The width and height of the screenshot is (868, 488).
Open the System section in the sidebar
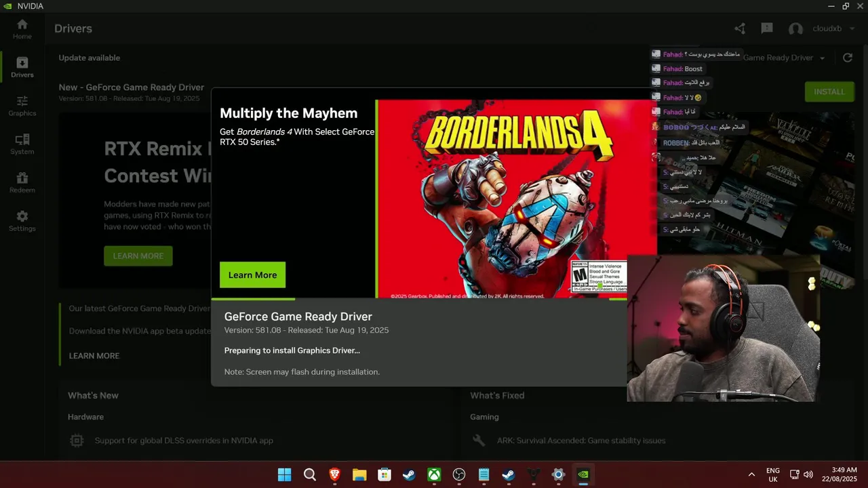(22, 144)
